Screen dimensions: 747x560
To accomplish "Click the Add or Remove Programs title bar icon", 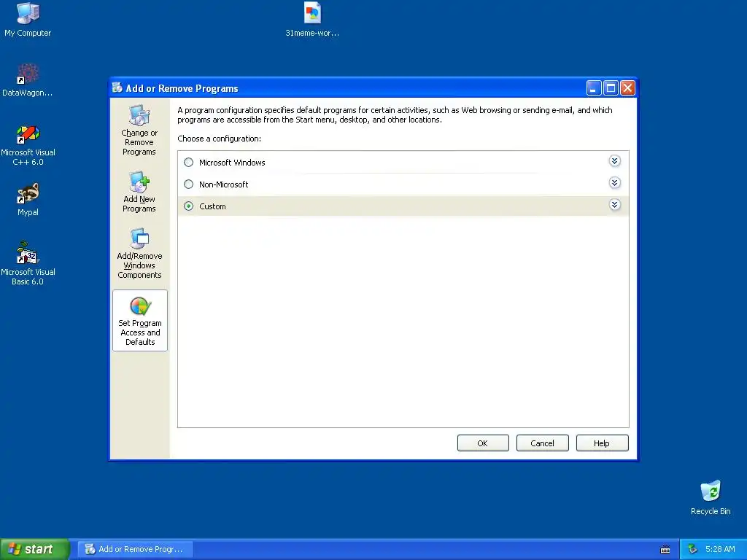I will (117, 87).
